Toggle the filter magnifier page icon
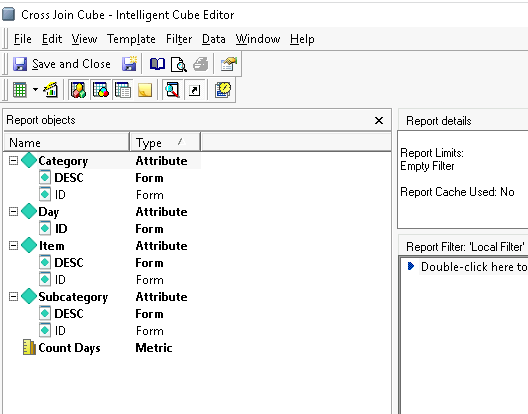 [x=172, y=90]
